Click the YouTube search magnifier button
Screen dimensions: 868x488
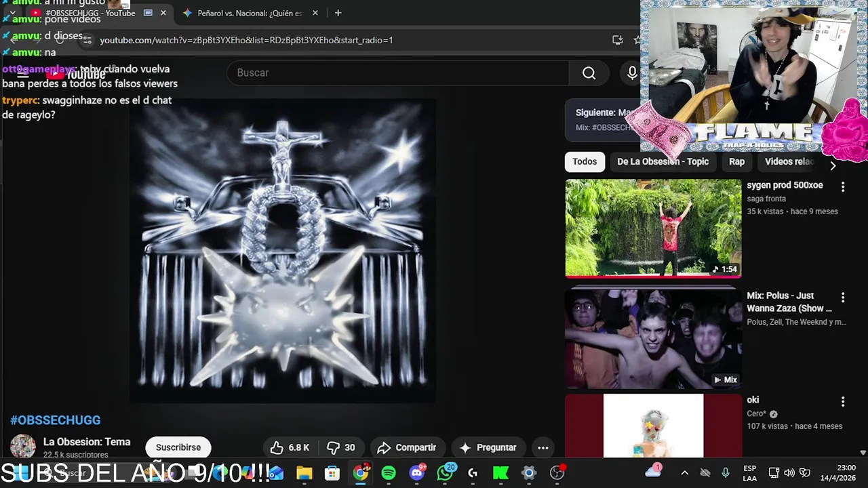click(589, 73)
